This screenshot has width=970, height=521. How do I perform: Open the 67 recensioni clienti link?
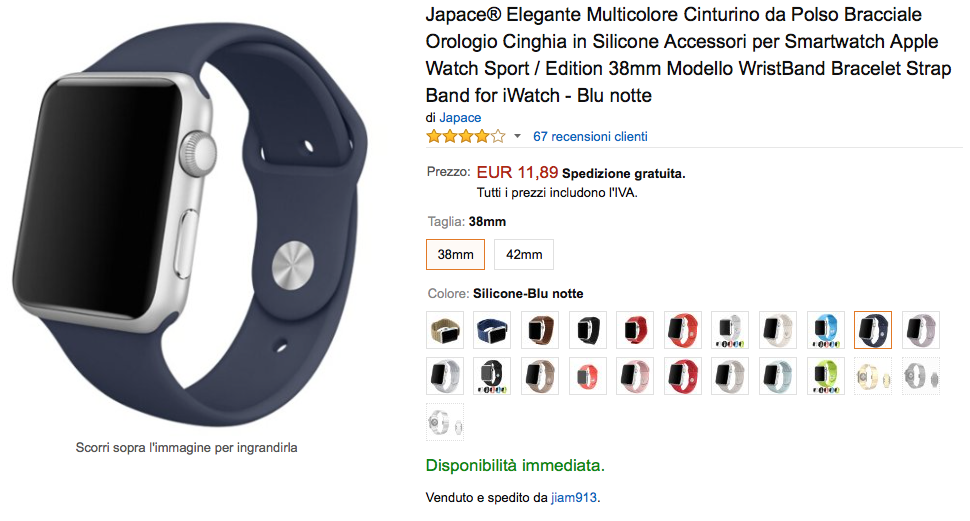point(590,136)
